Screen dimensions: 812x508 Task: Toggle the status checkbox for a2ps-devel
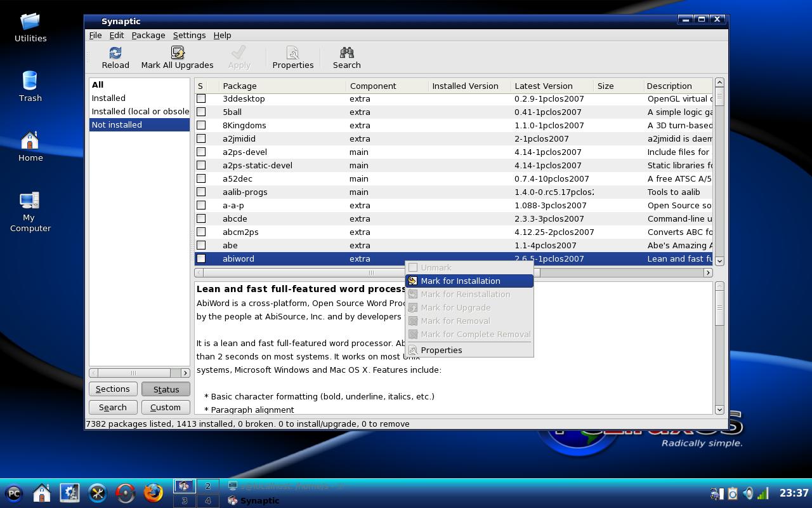pyautogui.click(x=201, y=152)
